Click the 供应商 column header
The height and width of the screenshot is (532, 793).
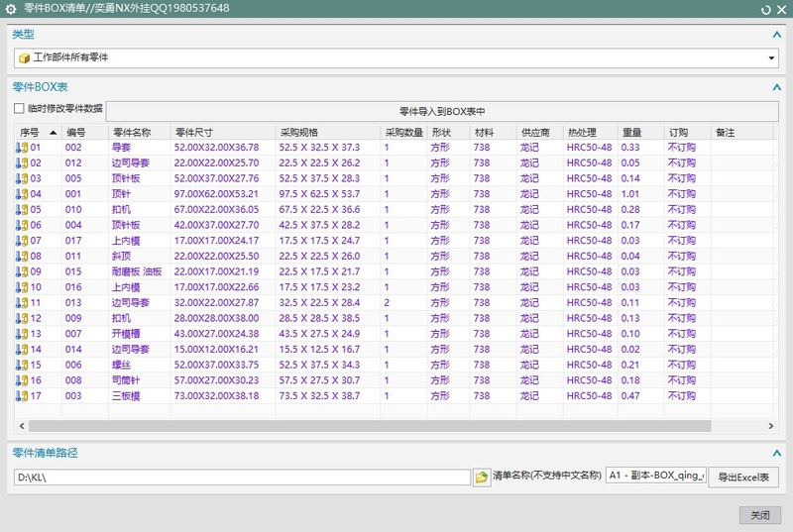point(539,133)
